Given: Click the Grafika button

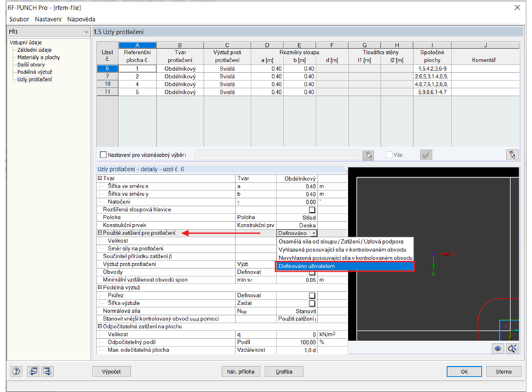Looking at the screenshot, I should [x=283, y=372].
